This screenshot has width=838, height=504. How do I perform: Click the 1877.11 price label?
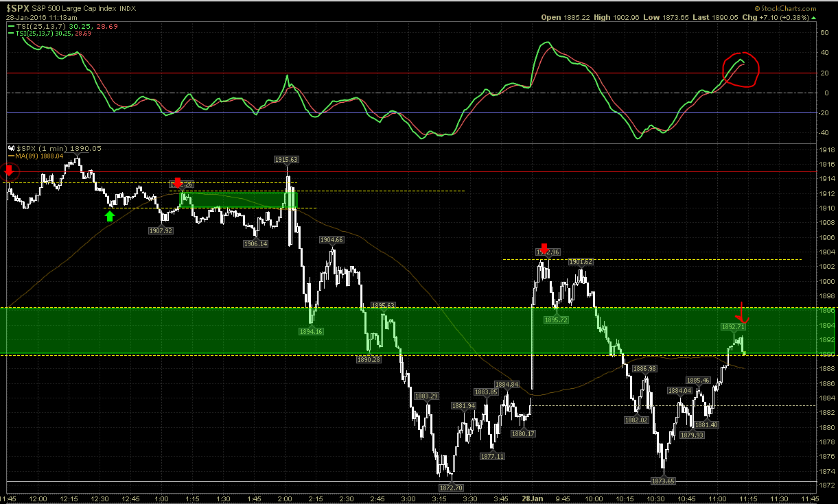coord(492,456)
